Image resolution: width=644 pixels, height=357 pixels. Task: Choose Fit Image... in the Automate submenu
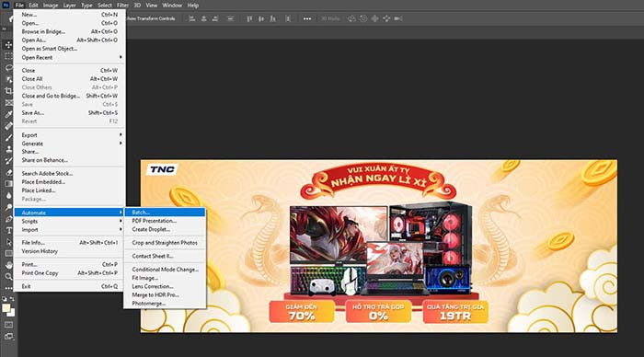pos(165,278)
